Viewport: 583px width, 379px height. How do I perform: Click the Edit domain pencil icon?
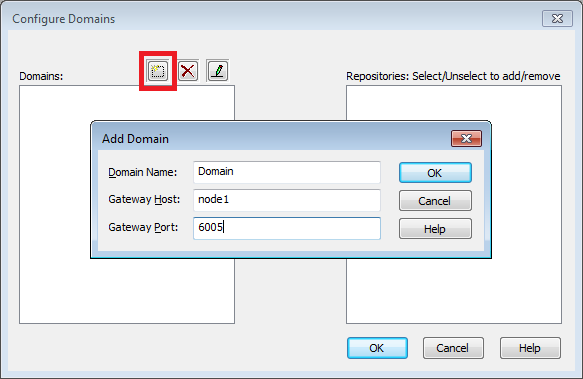[218, 71]
